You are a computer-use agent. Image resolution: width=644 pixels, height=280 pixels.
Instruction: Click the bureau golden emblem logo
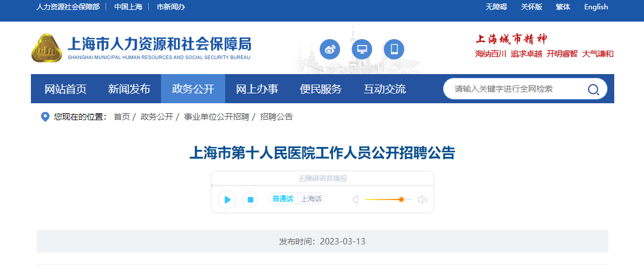tap(47, 48)
